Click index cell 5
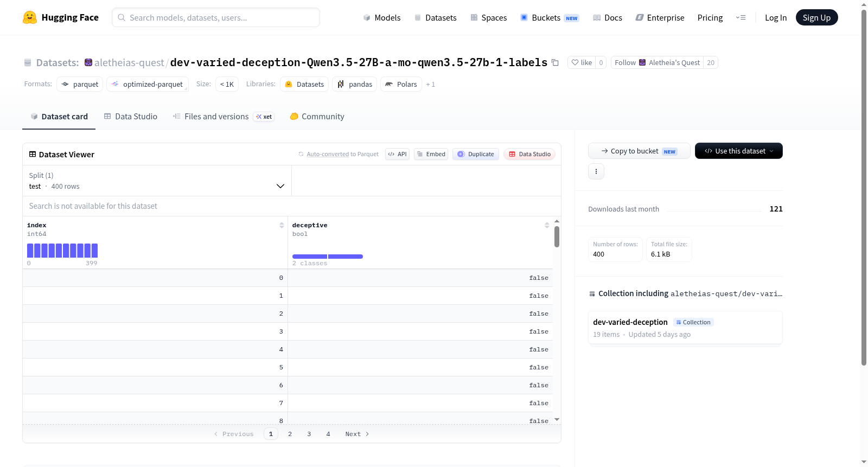 click(155, 367)
